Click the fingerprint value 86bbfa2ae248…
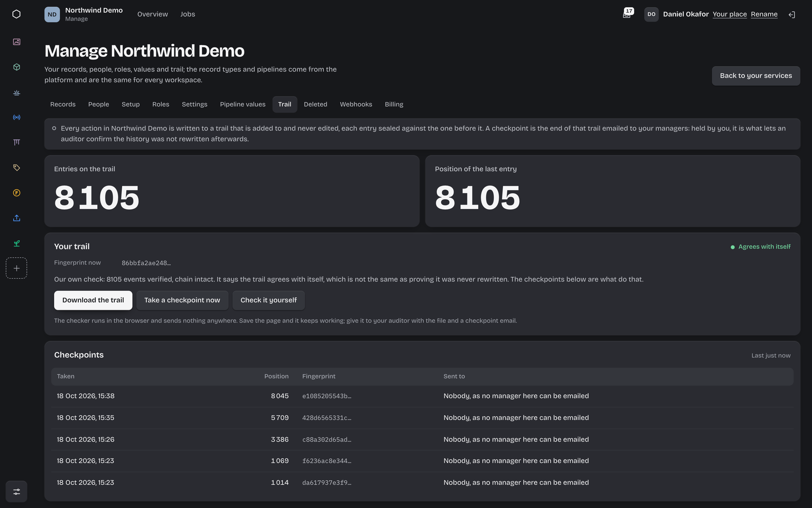 (146, 263)
